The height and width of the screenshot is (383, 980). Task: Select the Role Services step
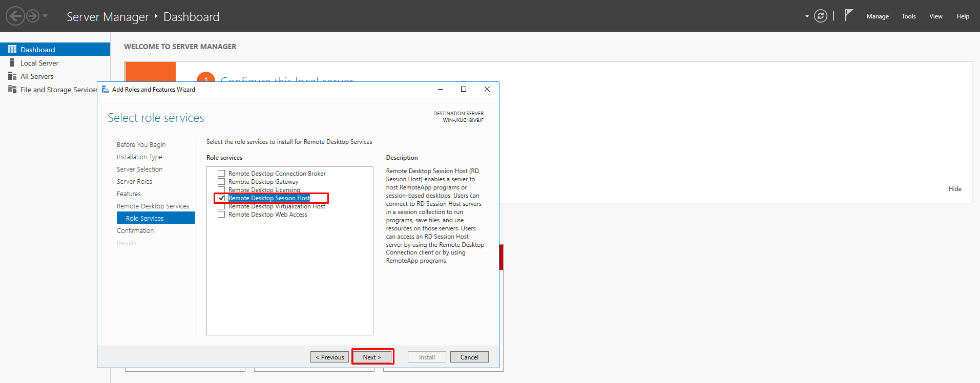pyautogui.click(x=156, y=218)
